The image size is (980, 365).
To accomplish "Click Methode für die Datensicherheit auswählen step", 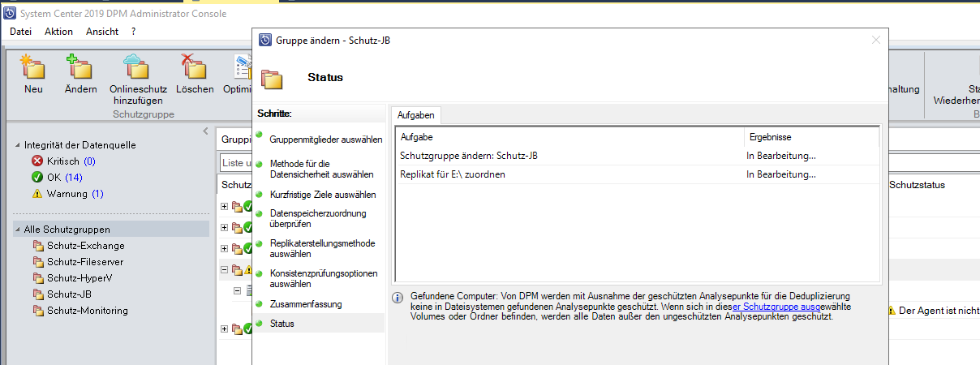I will [322, 169].
